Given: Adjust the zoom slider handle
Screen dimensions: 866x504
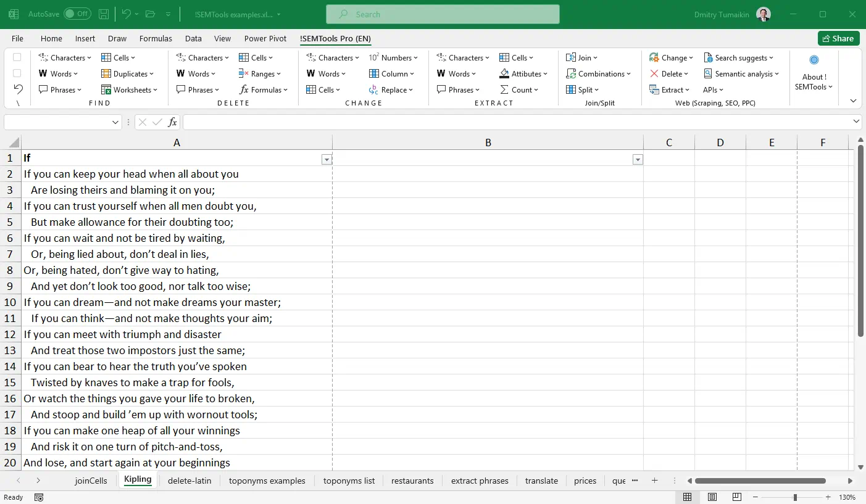Looking at the screenshot, I should (795, 497).
